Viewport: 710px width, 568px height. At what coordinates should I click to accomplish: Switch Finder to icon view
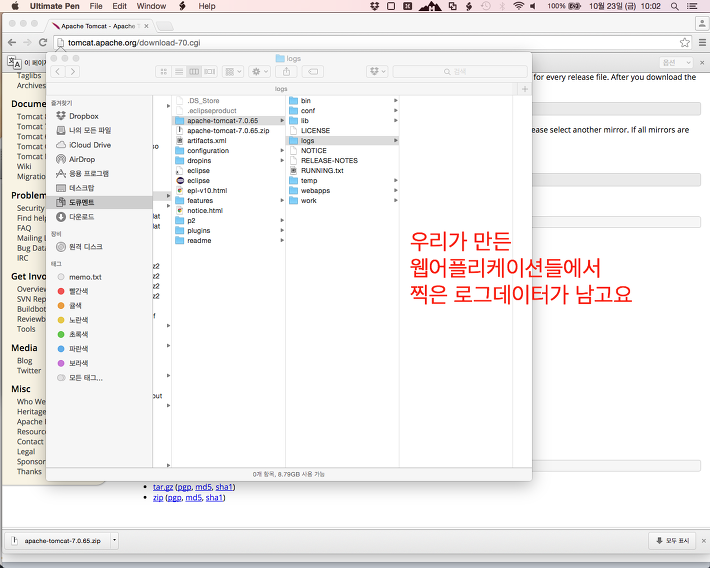click(x=163, y=72)
